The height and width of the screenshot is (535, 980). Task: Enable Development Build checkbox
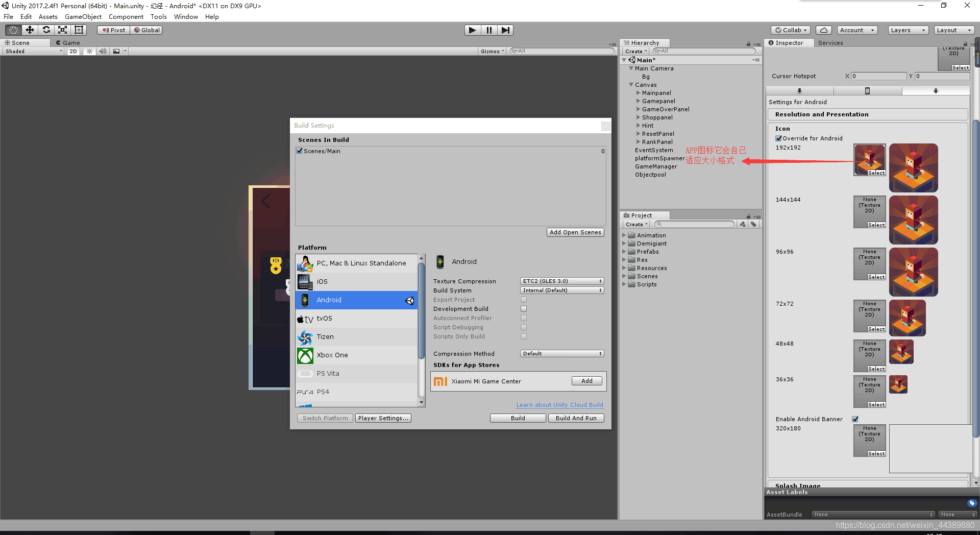point(524,309)
